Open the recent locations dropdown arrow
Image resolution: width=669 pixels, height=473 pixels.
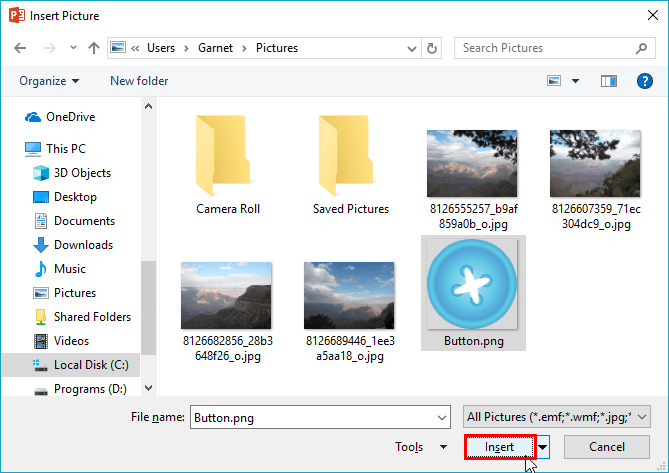coord(73,48)
